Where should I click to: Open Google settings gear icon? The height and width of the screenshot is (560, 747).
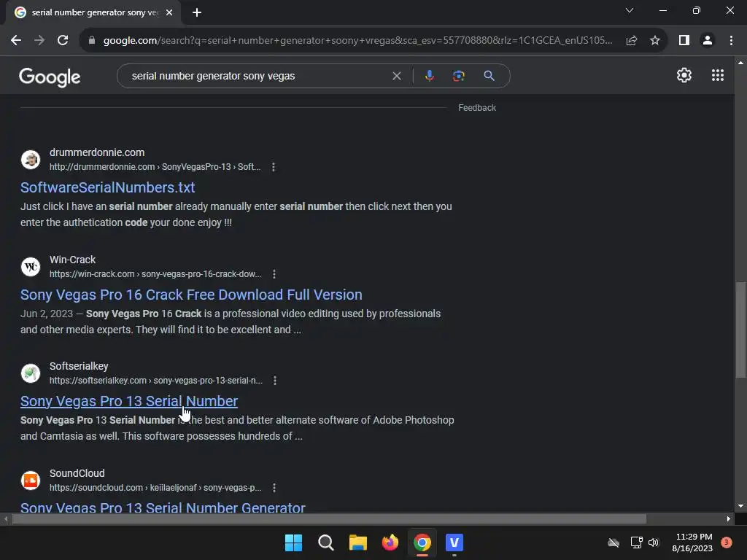(x=684, y=75)
